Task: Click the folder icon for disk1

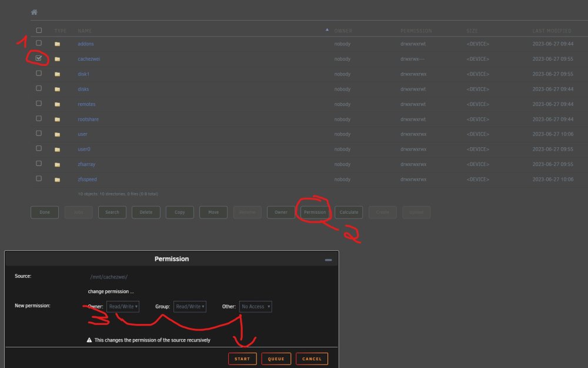Action: coord(58,74)
